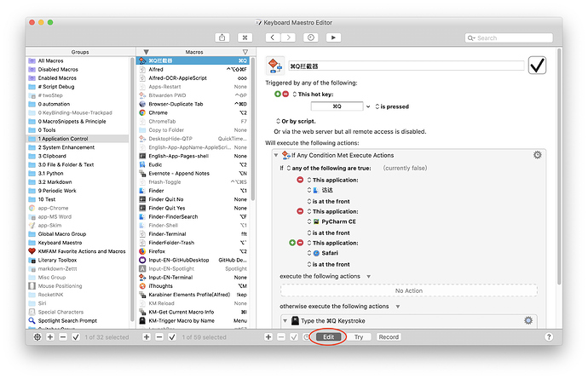Change 'any of the following are true' selector
The height and width of the screenshot is (379, 588).
(x=289, y=169)
